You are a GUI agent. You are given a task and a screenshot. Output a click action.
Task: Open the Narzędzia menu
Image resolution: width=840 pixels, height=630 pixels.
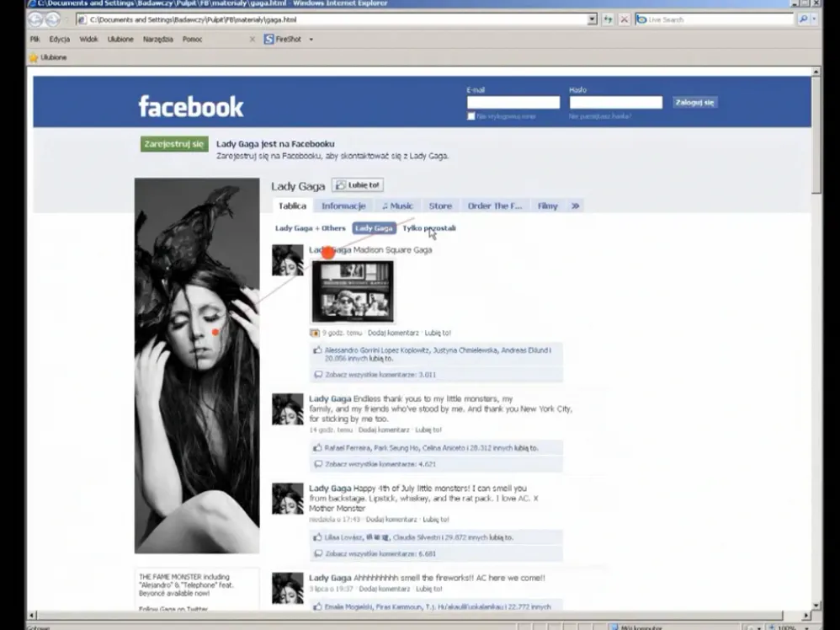(157, 39)
